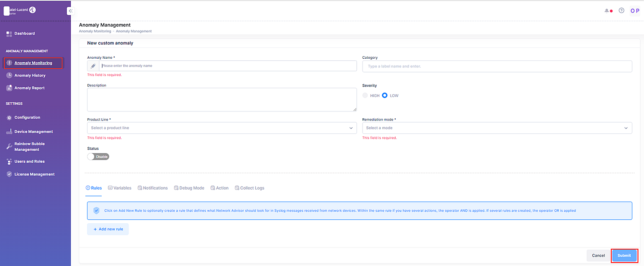Open notifications bell icon
The height and width of the screenshot is (266, 644).
607,11
